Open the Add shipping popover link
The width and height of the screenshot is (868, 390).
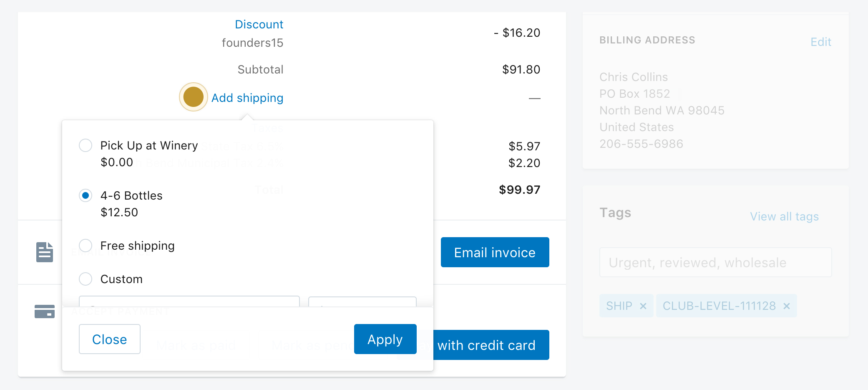coord(247,98)
